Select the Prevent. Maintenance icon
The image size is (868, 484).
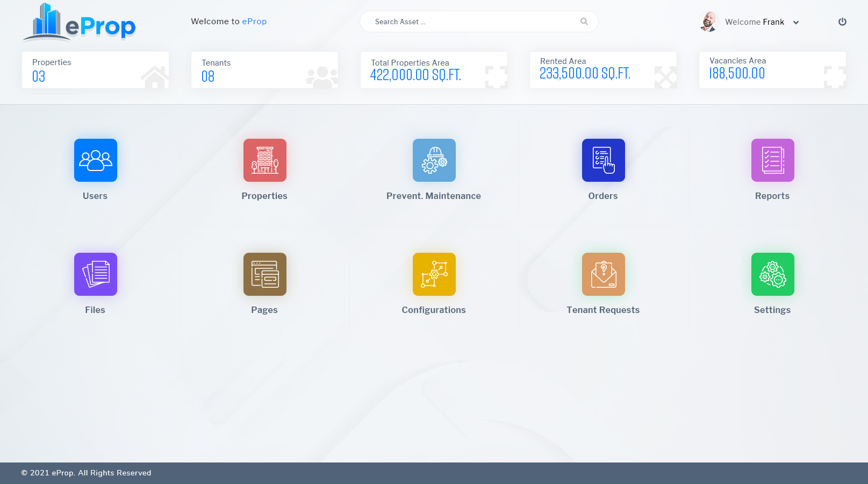tap(434, 160)
